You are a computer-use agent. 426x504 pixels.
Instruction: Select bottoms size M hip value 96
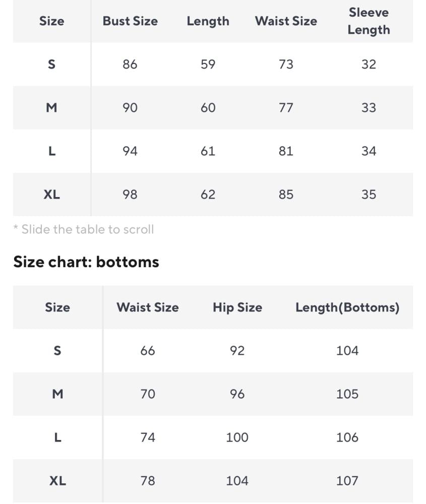coord(237,394)
